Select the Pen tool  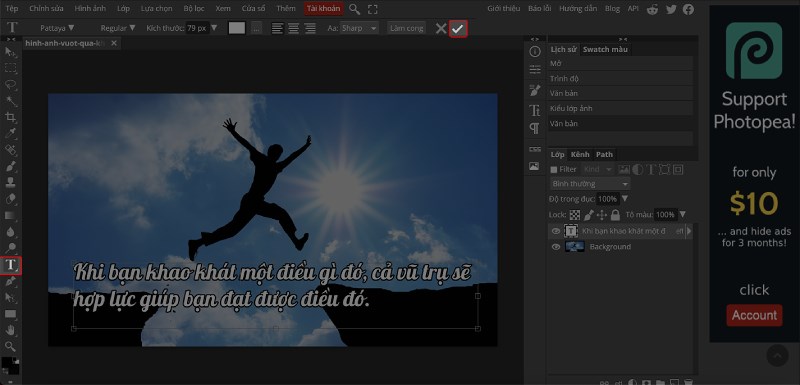(10, 281)
